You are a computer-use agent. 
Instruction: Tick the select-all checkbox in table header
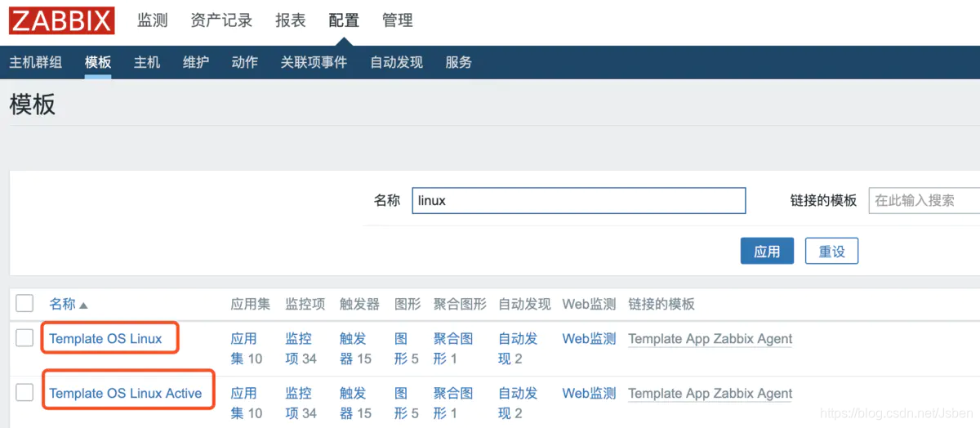point(24,303)
